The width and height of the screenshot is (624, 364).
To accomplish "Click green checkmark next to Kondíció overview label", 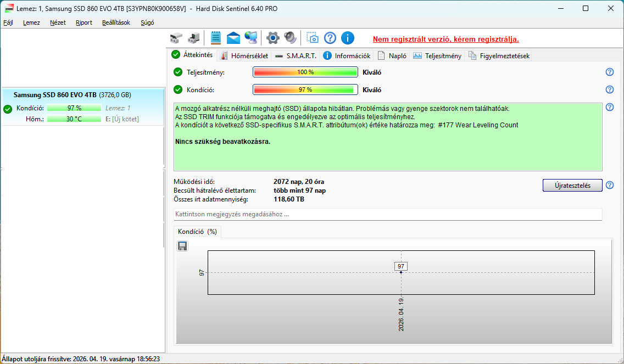I will coord(178,89).
